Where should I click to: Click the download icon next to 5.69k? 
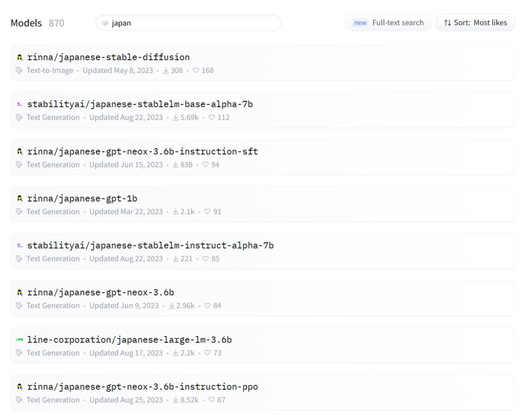176,118
